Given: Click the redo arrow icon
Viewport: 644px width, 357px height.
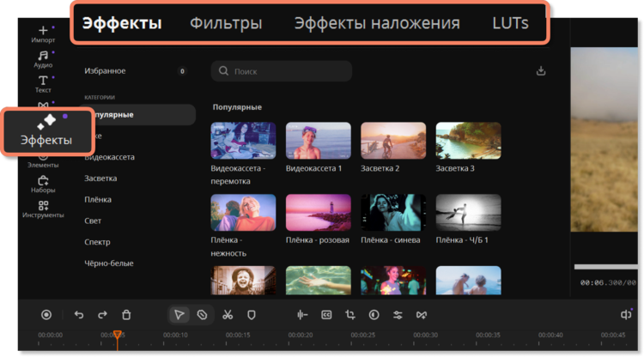Looking at the screenshot, I should pos(102,315).
